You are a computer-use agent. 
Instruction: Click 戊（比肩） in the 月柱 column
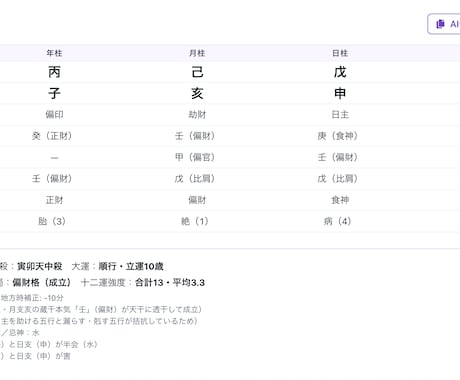tap(195, 179)
